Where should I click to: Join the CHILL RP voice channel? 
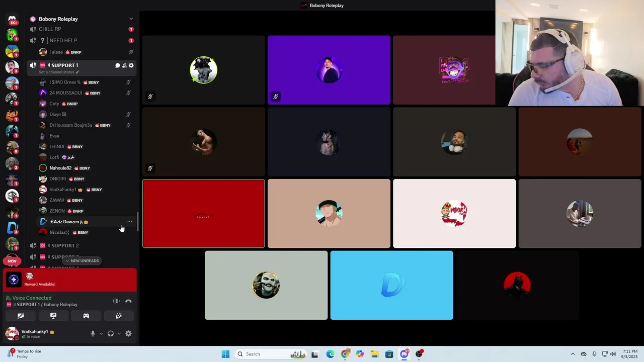(x=82, y=29)
